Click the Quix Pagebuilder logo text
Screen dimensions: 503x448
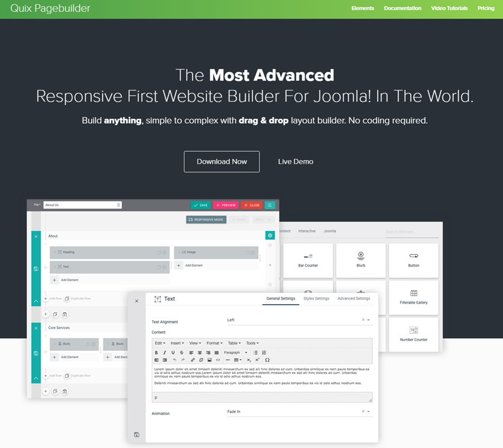point(50,8)
